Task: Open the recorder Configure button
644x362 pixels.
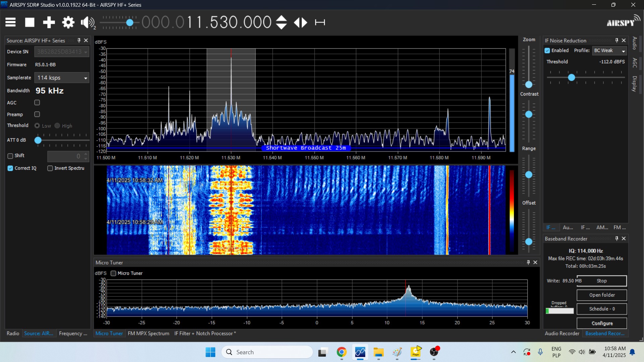Action: click(602, 323)
